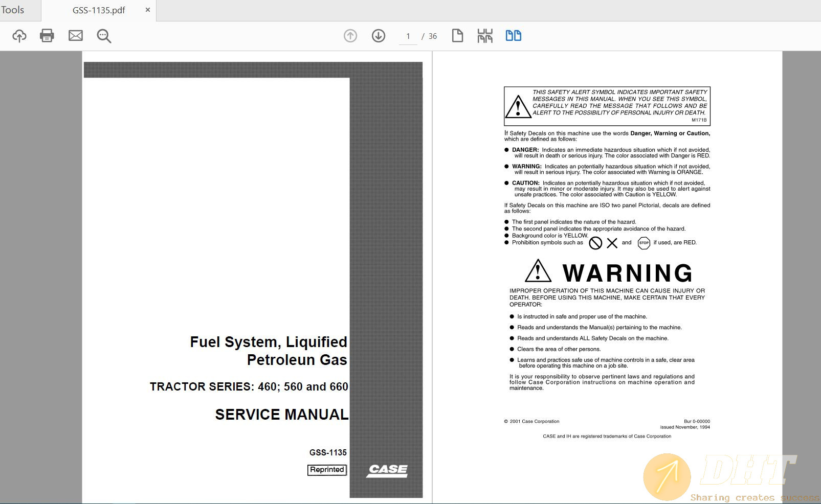This screenshot has height=504, width=821.
Task: Click the SERVICE MANUAL title text
Action: (281, 415)
